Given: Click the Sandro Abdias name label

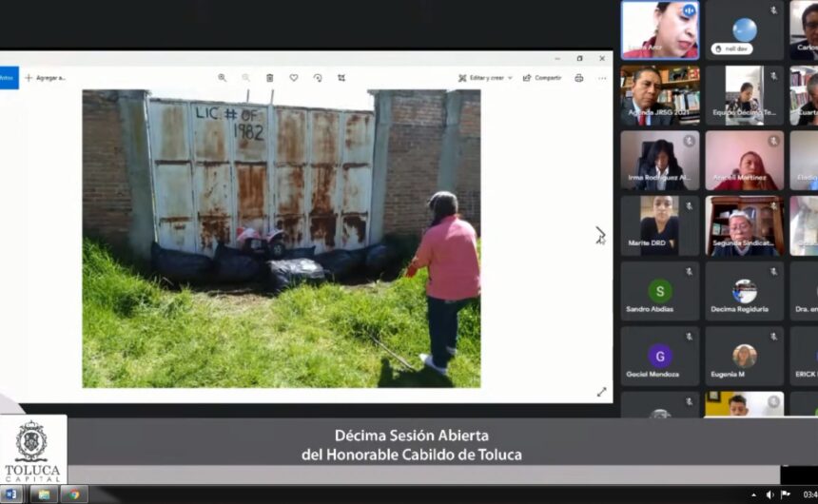Looking at the screenshot, I should 650,309.
